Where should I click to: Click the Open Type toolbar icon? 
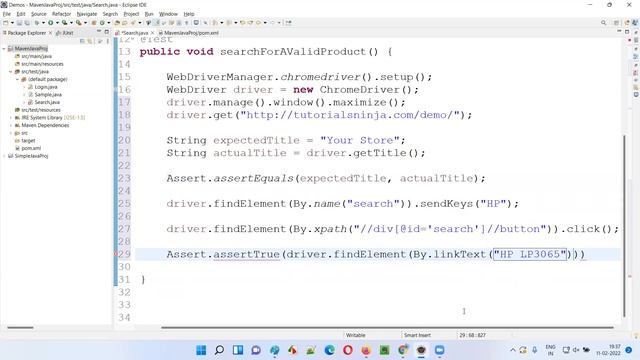point(117,23)
